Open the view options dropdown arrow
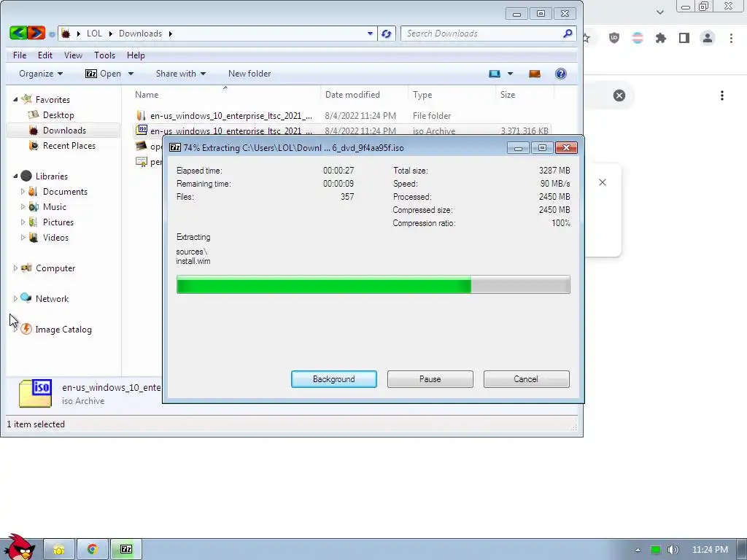 510,74
